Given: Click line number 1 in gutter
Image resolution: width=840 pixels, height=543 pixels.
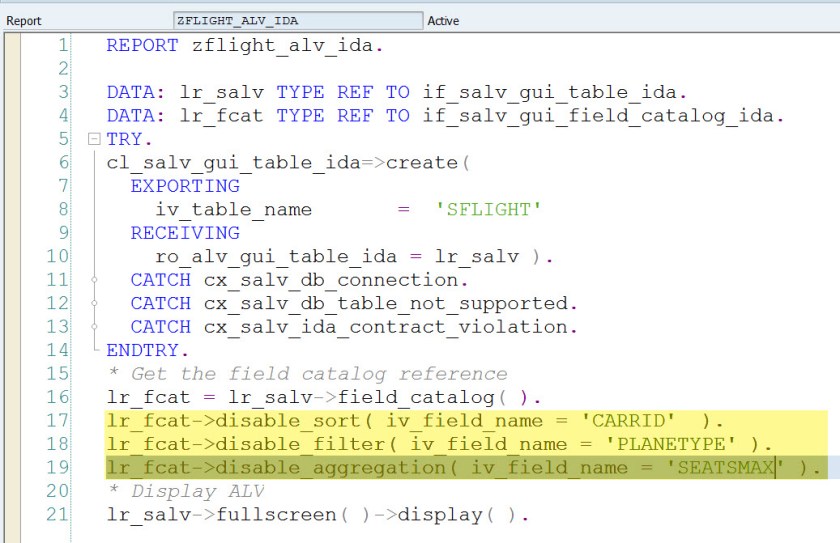Looking at the screenshot, I should [63, 45].
